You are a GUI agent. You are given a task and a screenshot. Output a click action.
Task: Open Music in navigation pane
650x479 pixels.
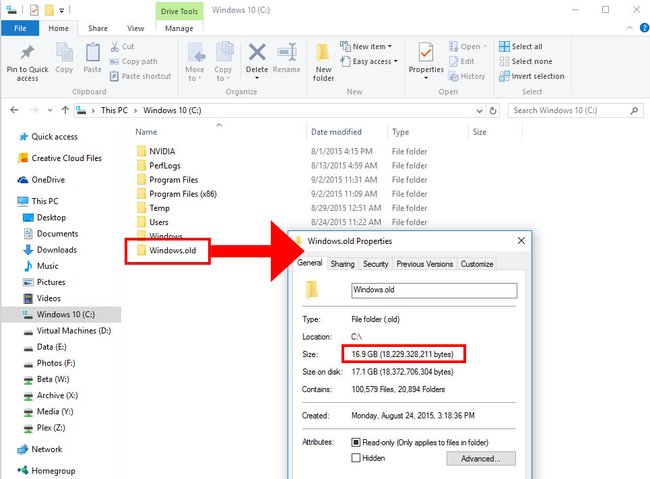pyautogui.click(x=41, y=266)
